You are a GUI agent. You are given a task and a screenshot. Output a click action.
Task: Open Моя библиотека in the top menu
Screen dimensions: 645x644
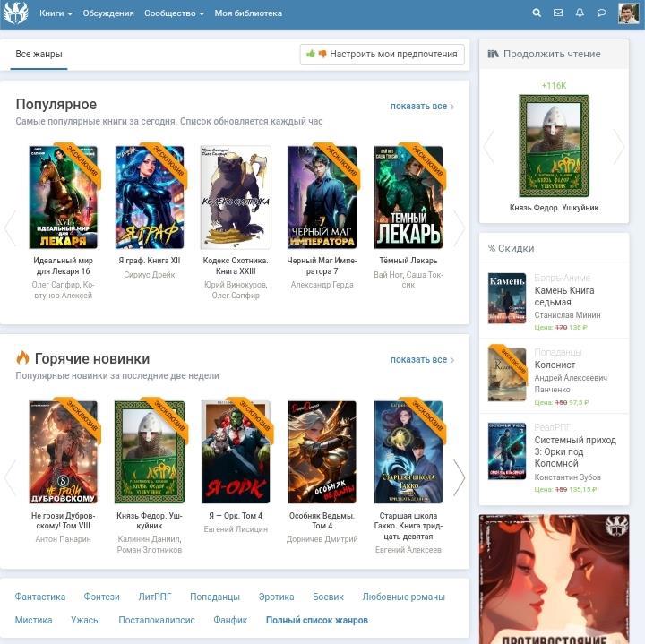(248, 13)
